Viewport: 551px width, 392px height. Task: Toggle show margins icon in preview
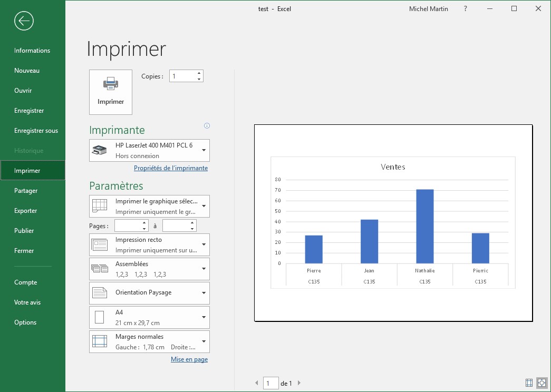click(529, 383)
